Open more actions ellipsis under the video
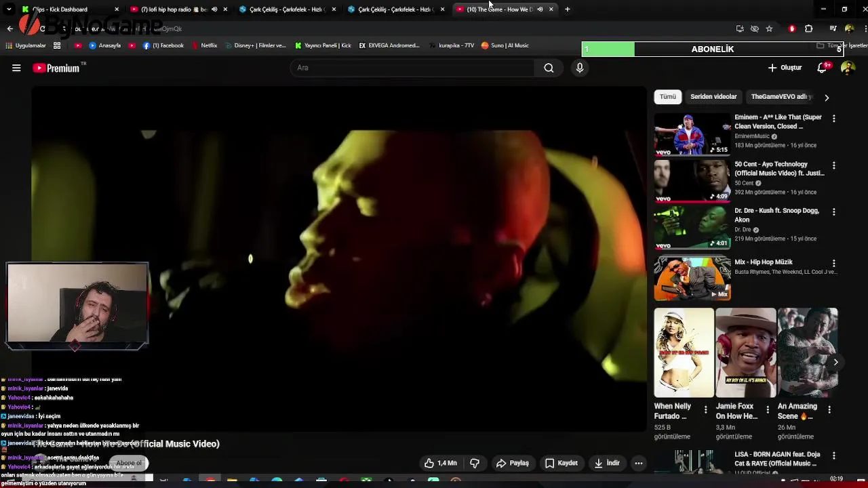The height and width of the screenshot is (488, 868). [x=638, y=463]
